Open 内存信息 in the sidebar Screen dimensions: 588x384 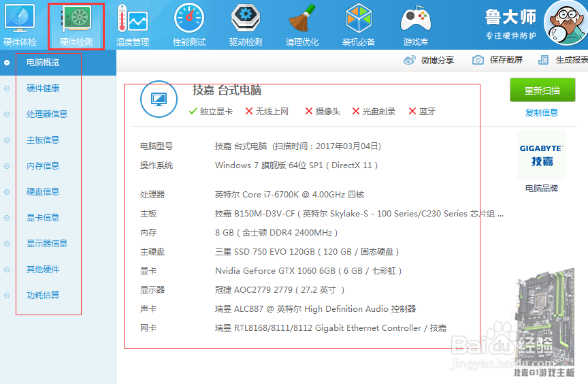pyautogui.click(x=43, y=166)
